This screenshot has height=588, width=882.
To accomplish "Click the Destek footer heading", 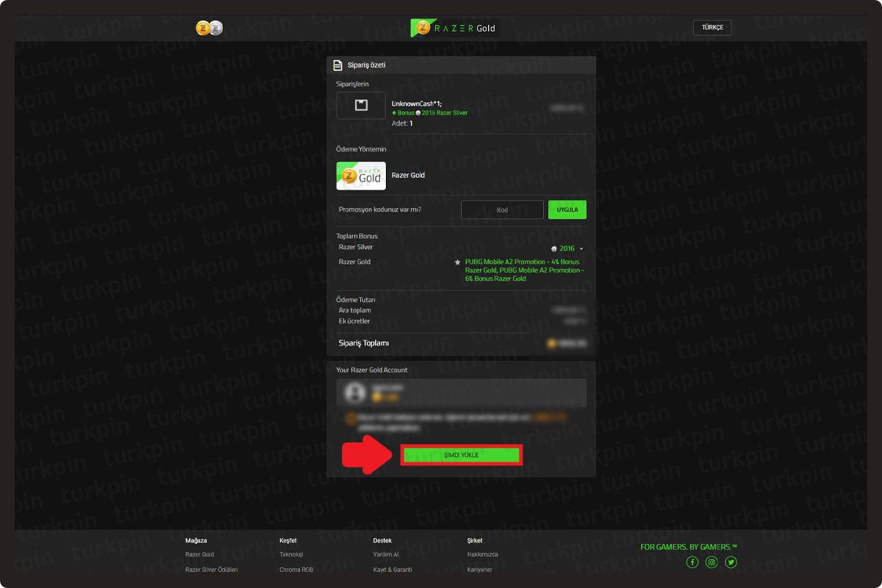I will (382, 540).
